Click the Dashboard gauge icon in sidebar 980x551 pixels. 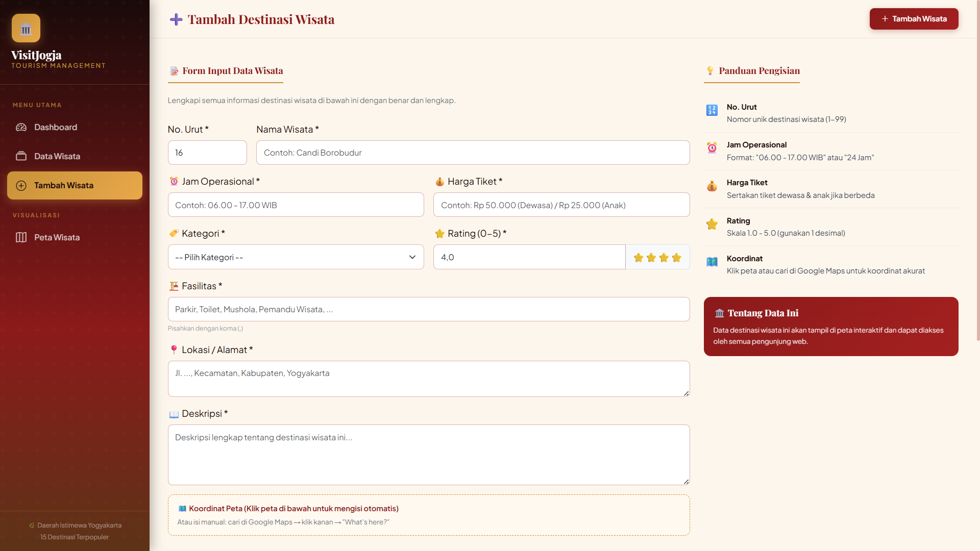21,127
